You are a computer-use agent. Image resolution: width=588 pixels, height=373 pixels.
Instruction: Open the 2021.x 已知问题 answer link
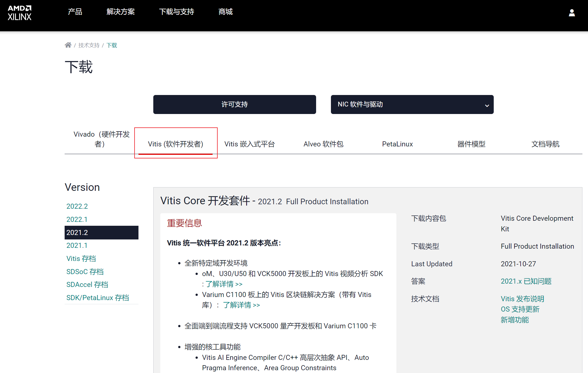coord(526,281)
